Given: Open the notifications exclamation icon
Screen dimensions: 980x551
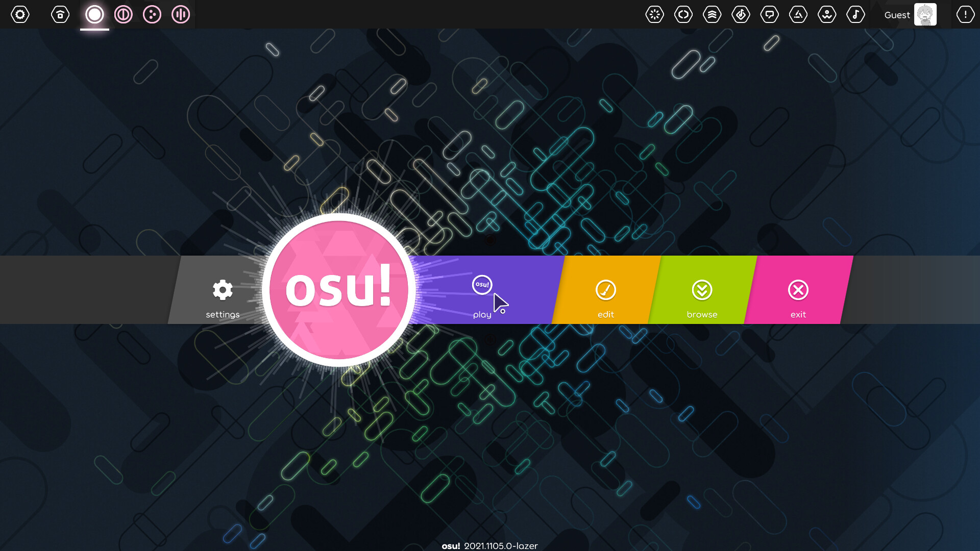Looking at the screenshot, I should 965,14.
